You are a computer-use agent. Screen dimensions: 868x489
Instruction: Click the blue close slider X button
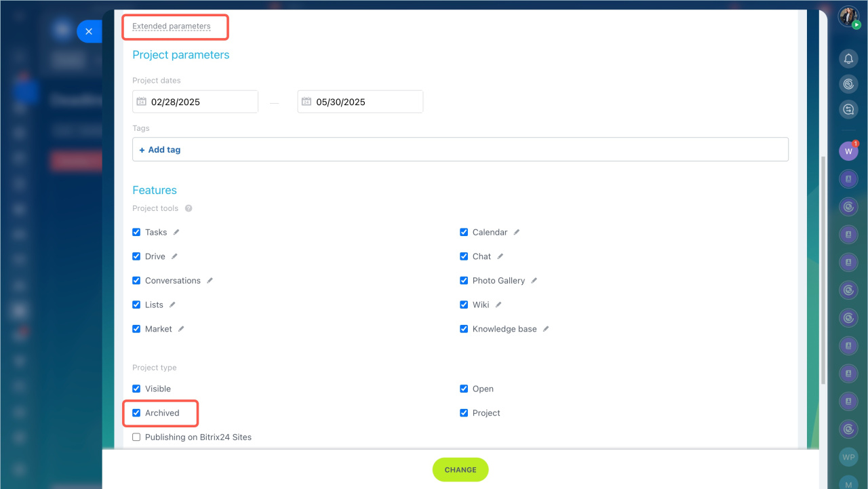click(x=89, y=31)
